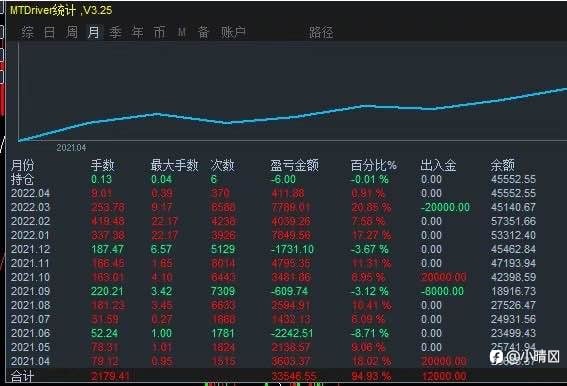This screenshot has height=386, width=567.
Task: Select the 2021.07 month row
Action: 30,319
